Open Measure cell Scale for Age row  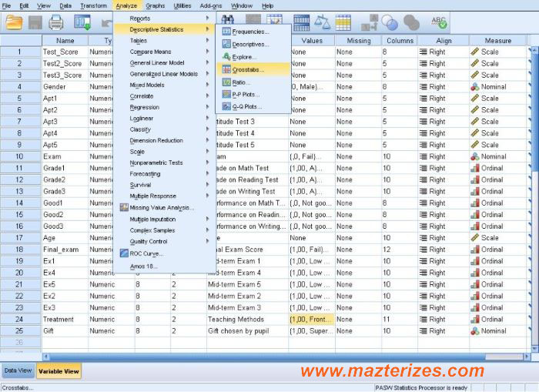498,238
